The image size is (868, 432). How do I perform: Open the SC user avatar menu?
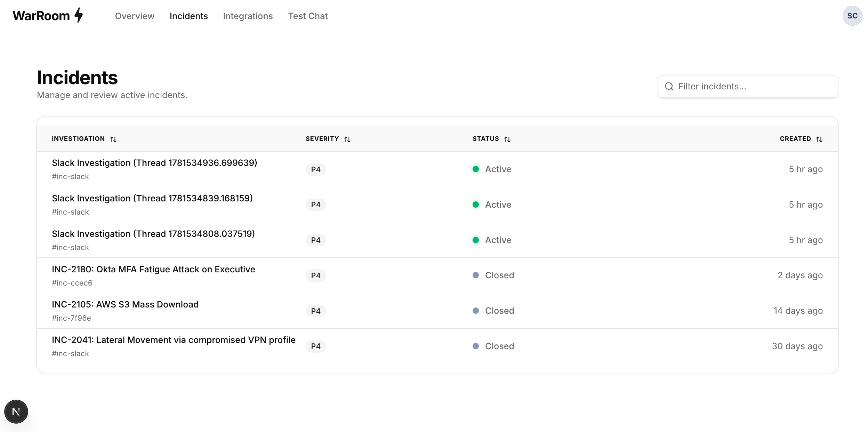tap(852, 16)
